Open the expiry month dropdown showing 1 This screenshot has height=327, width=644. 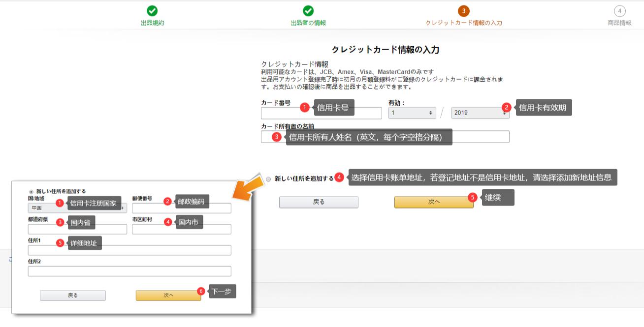pos(412,113)
